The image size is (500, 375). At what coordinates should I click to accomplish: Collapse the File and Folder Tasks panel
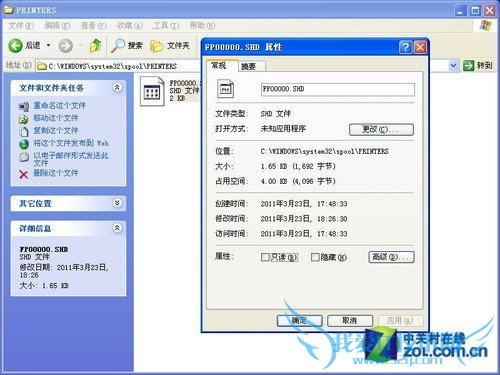(x=117, y=87)
